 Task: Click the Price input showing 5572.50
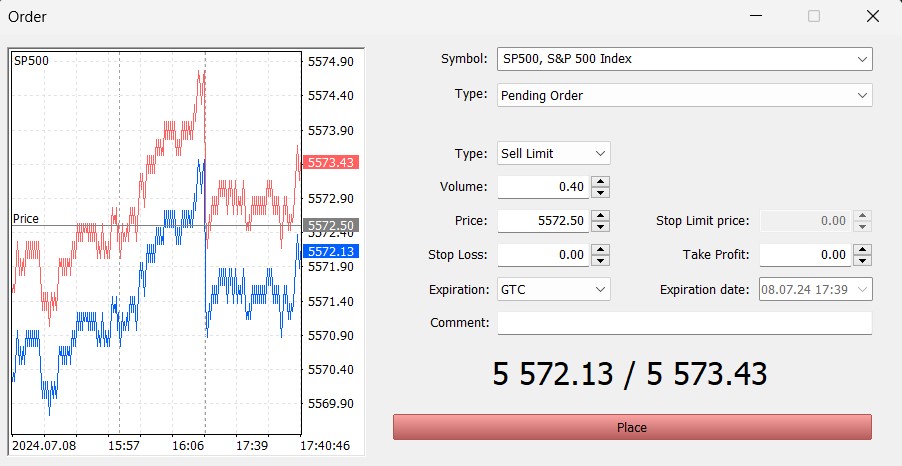[542, 221]
